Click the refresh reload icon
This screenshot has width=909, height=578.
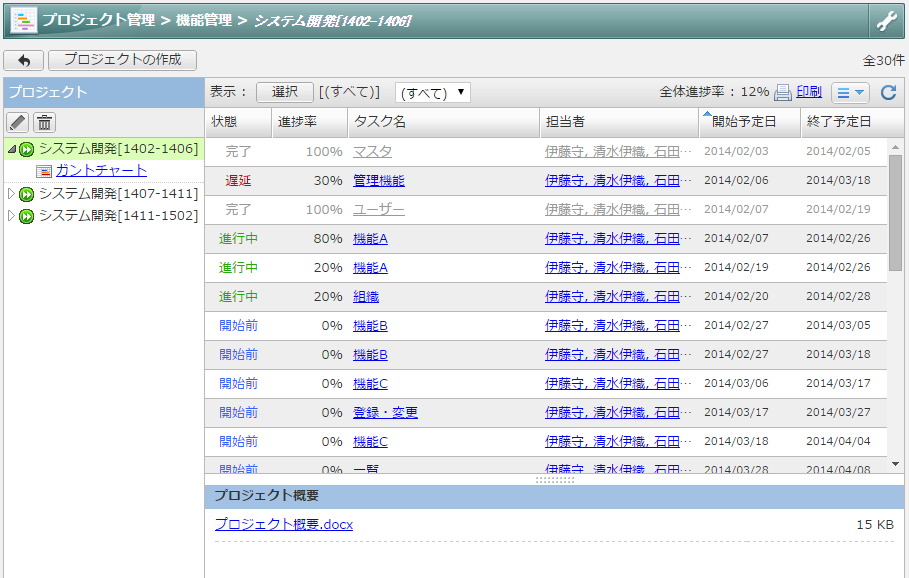pos(888,92)
